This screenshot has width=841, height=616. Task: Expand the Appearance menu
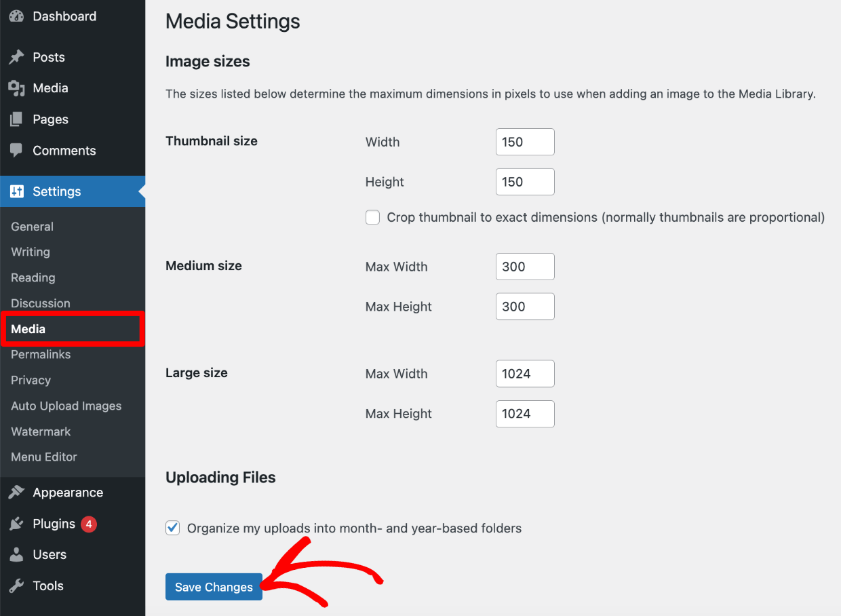pyautogui.click(x=68, y=492)
